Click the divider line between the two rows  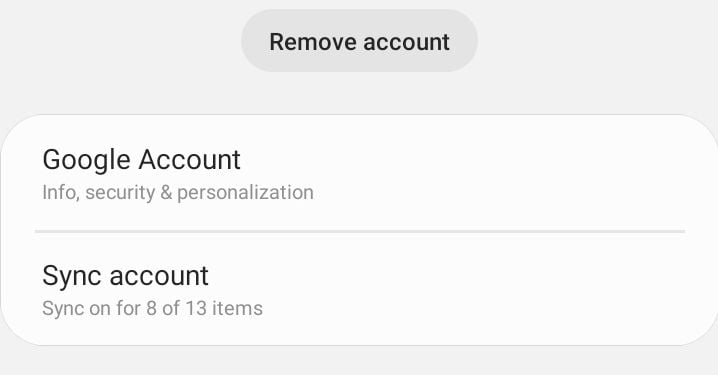pos(360,232)
